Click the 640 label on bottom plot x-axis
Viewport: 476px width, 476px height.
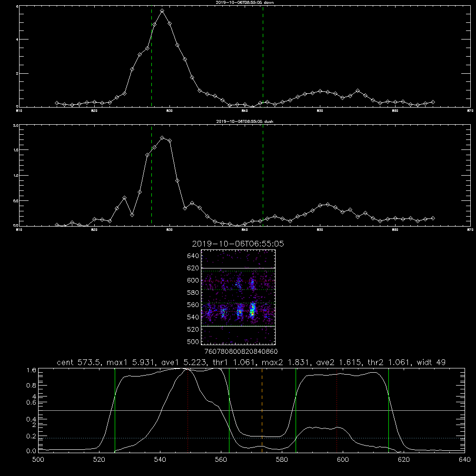(x=465, y=460)
